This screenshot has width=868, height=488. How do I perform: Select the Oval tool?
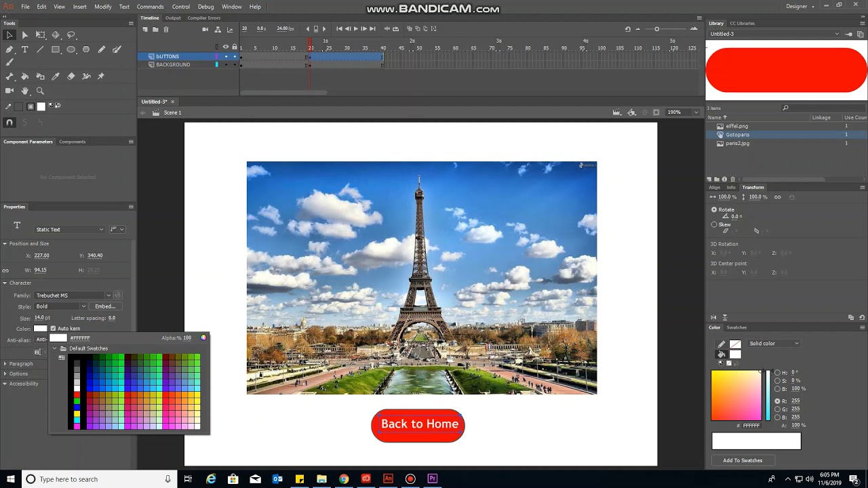click(x=71, y=49)
